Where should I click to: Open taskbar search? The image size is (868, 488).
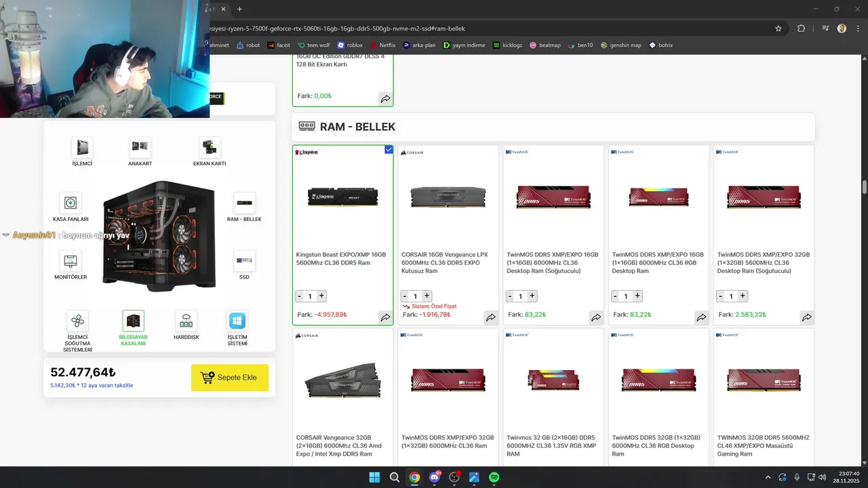pyautogui.click(x=395, y=477)
